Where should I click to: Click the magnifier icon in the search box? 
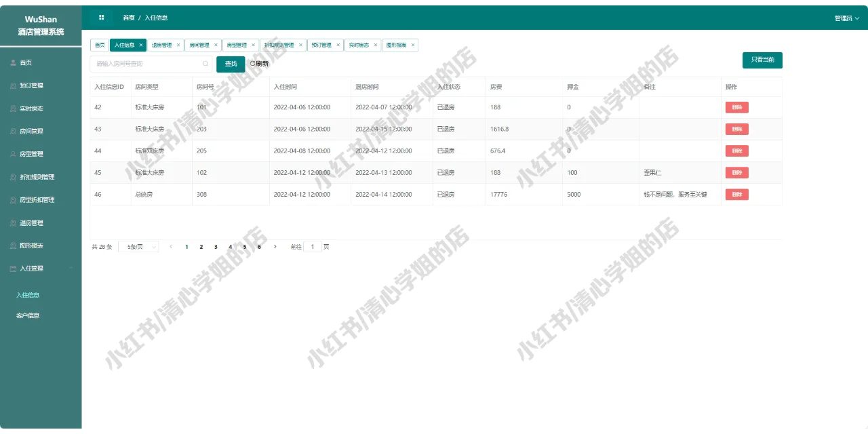pyautogui.click(x=205, y=62)
